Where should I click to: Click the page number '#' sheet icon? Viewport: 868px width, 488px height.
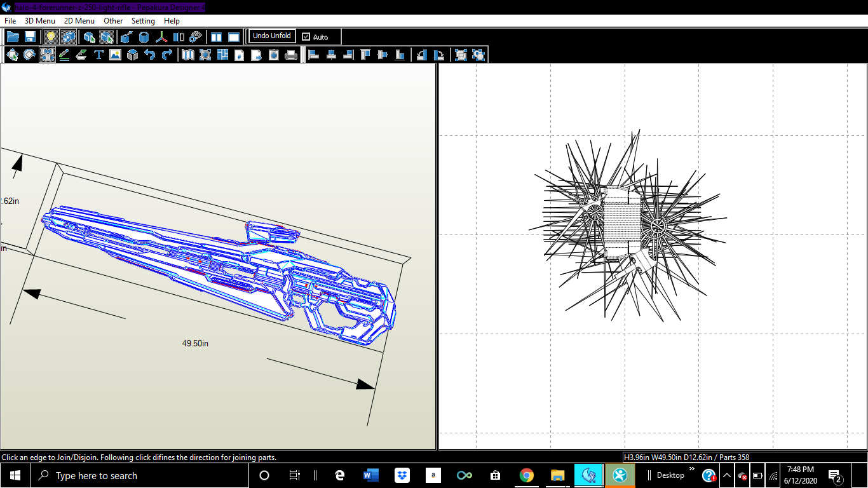[x=240, y=55]
